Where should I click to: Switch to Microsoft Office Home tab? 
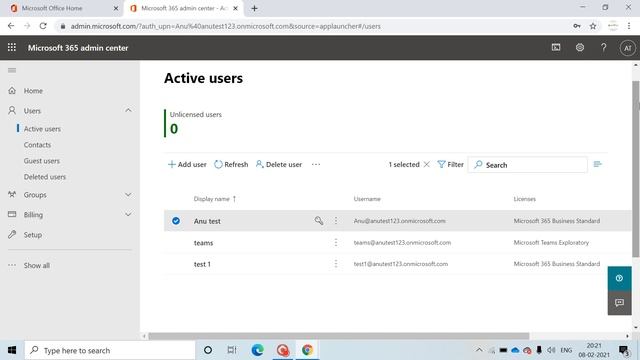[x=52, y=8]
